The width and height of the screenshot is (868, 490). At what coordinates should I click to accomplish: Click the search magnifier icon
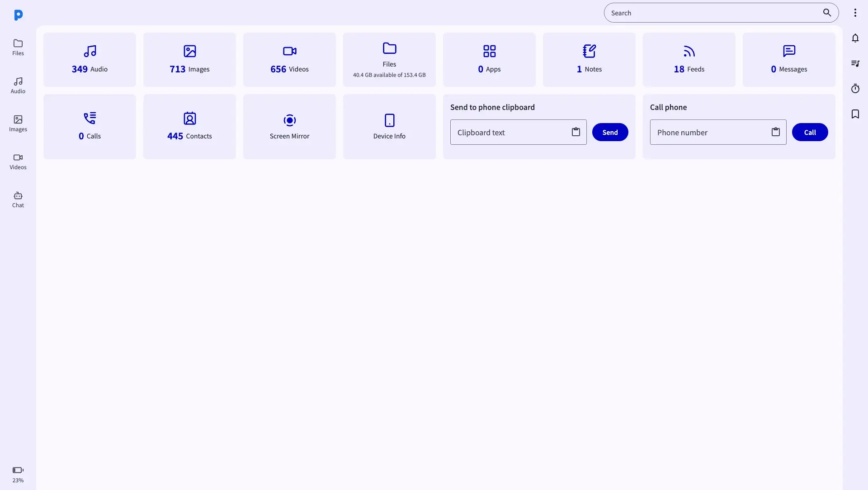(827, 12)
